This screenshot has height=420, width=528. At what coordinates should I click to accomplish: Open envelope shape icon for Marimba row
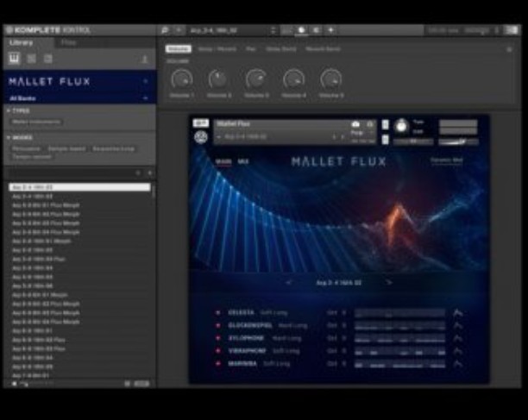(x=457, y=364)
